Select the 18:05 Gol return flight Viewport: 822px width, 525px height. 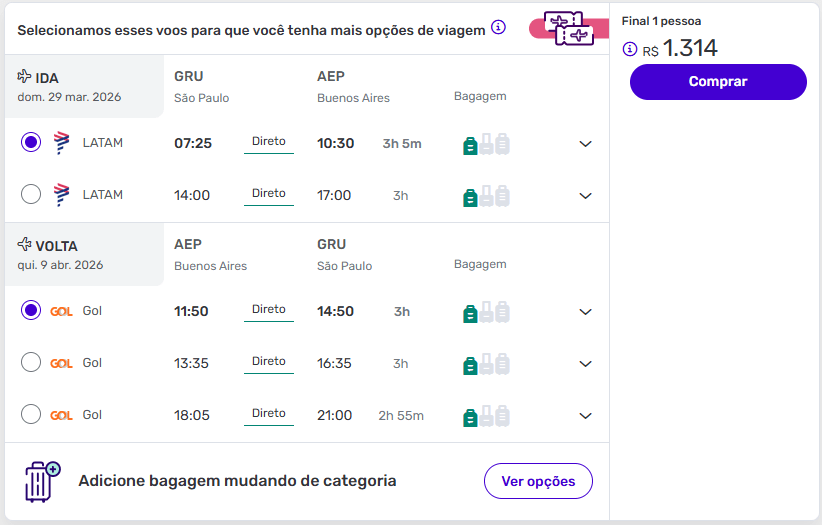pyautogui.click(x=31, y=415)
